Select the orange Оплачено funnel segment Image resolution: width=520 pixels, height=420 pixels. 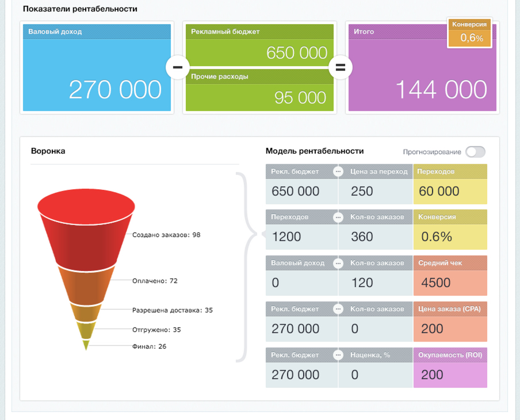point(86,284)
